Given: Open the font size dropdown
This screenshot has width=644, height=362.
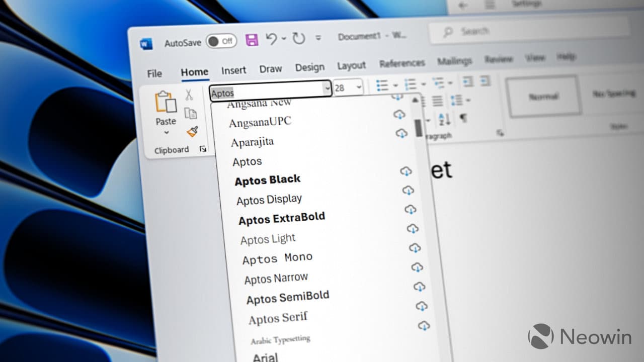Looking at the screenshot, I should point(358,87).
